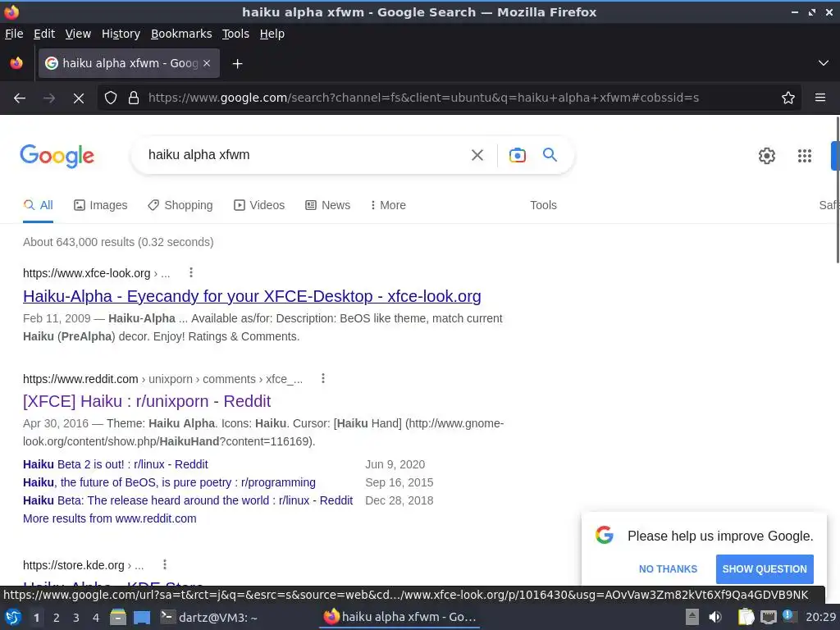
Task: Click show desktop blue taskbar icon
Action: point(142,618)
